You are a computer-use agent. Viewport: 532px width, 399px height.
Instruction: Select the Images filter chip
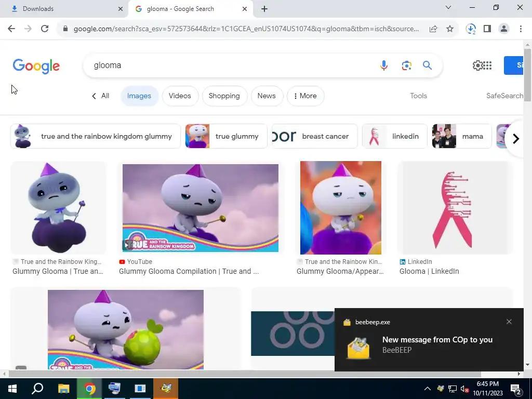(139, 96)
